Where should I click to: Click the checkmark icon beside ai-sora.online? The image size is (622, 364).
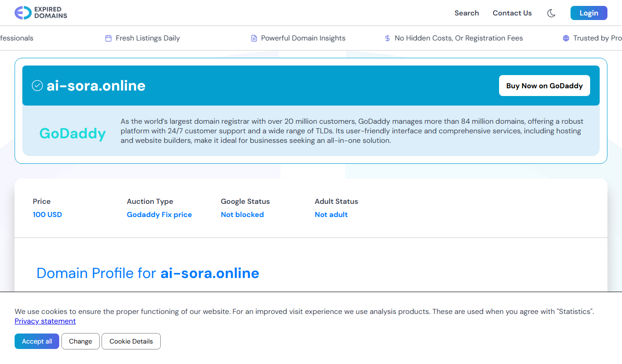37,86
